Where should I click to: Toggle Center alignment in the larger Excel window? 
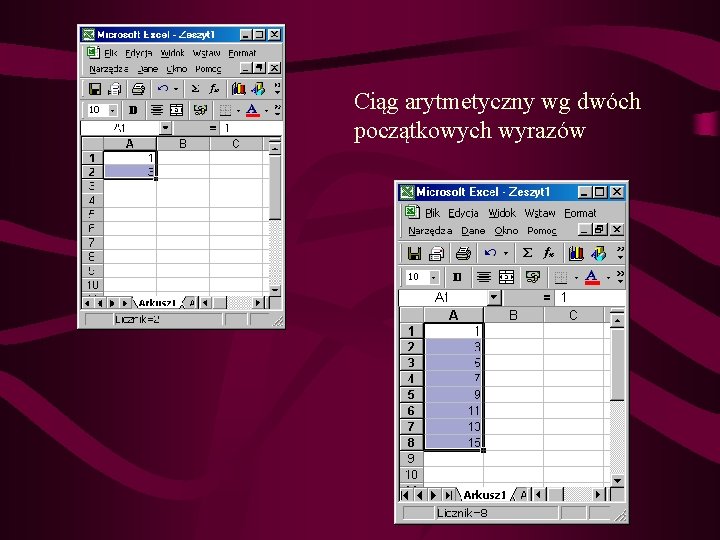[x=483, y=277]
